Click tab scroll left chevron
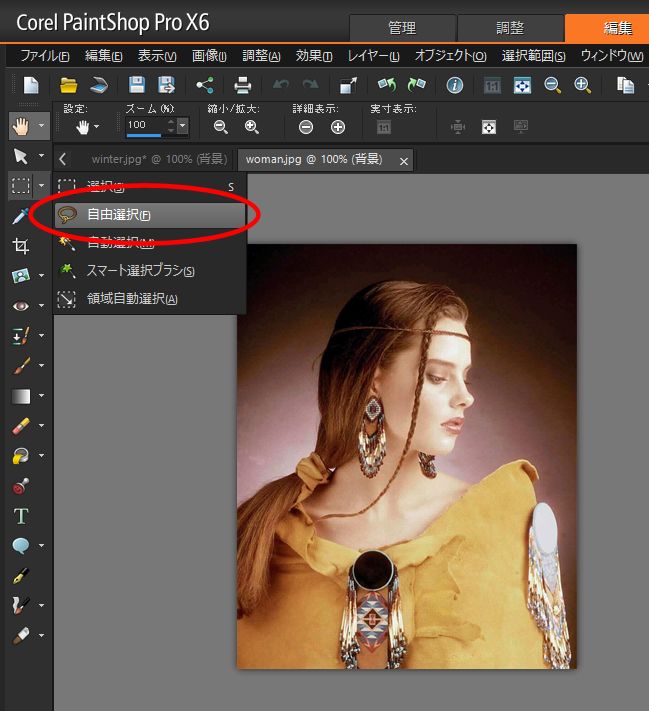Viewport: 649px width, 711px height. pyautogui.click(x=63, y=159)
